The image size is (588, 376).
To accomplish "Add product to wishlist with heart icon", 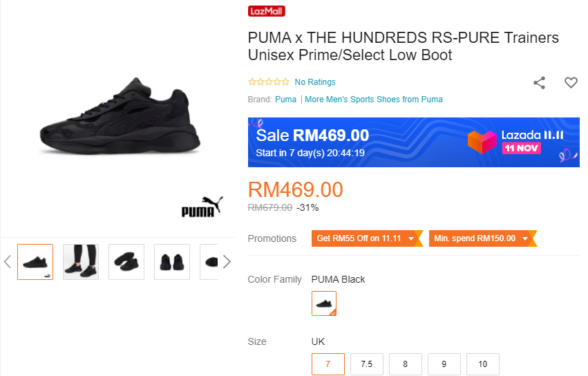I will click(571, 83).
